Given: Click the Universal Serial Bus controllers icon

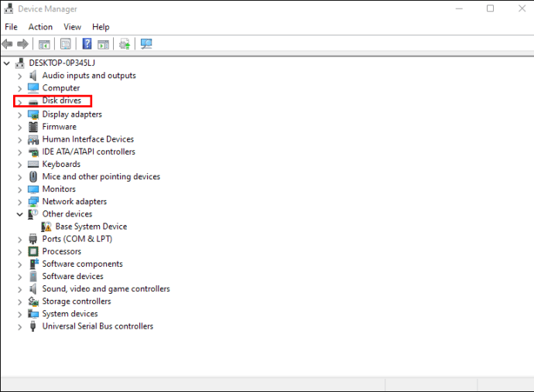Looking at the screenshot, I should coord(33,326).
